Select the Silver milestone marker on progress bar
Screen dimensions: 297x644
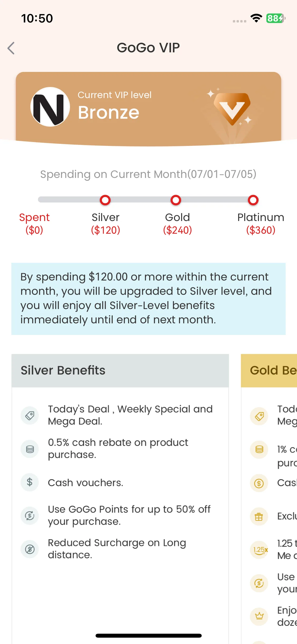click(105, 200)
